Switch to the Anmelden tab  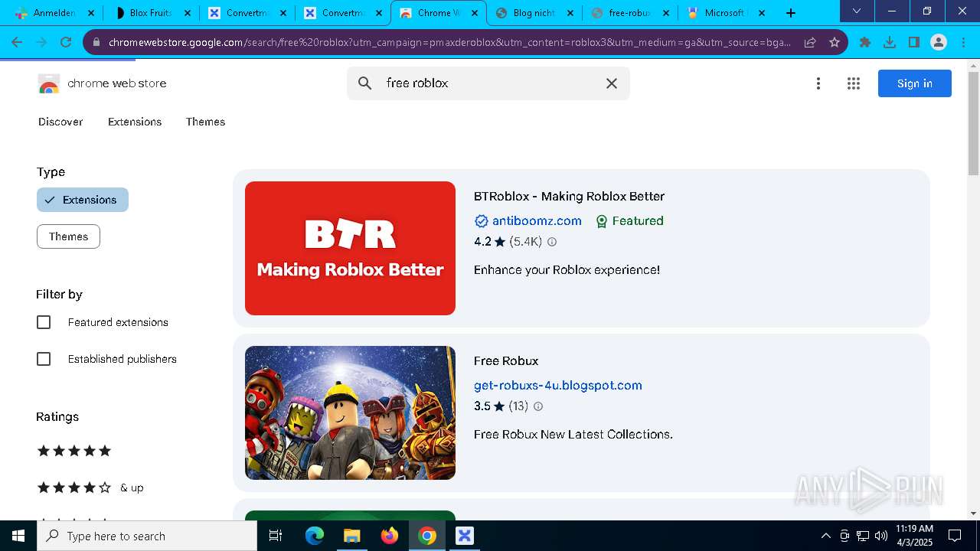54,13
